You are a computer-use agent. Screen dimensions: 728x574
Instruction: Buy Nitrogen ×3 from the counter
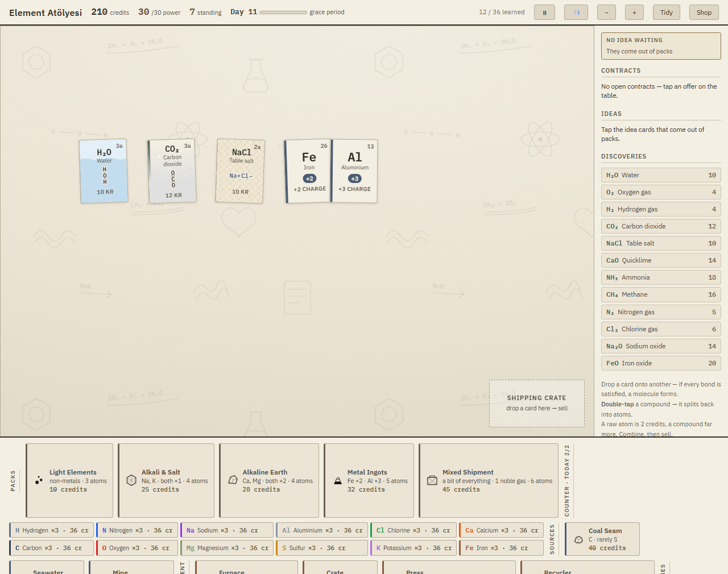click(x=137, y=530)
